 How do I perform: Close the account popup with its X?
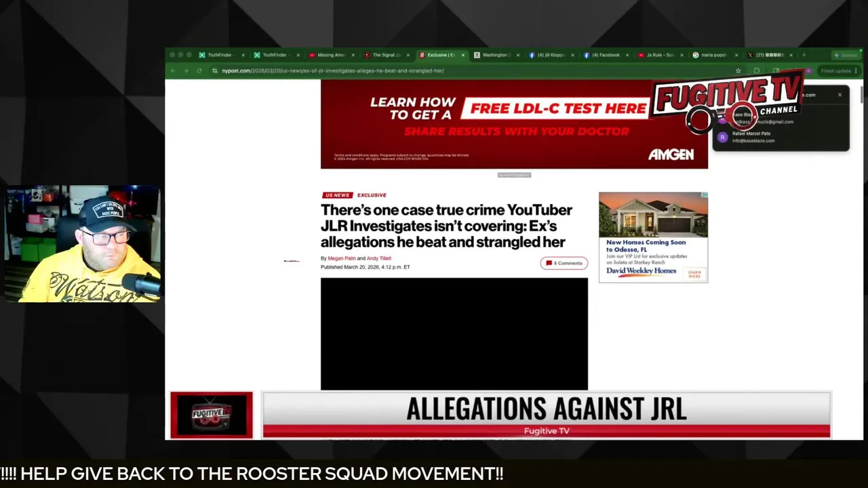(840, 95)
